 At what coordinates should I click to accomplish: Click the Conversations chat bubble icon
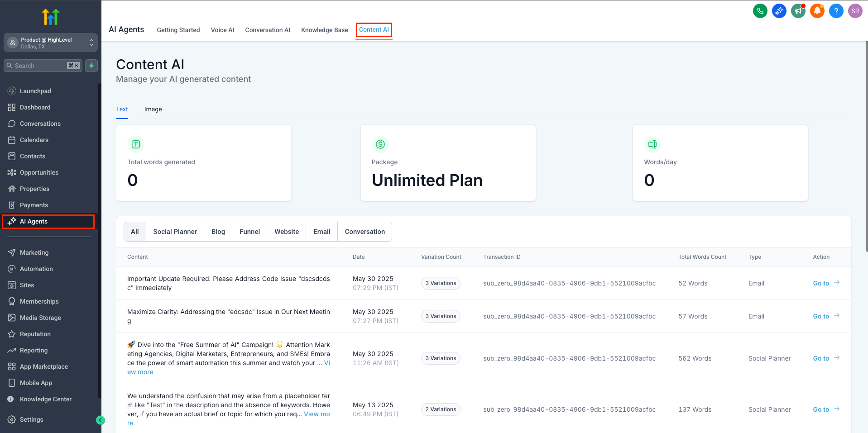coord(12,124)
